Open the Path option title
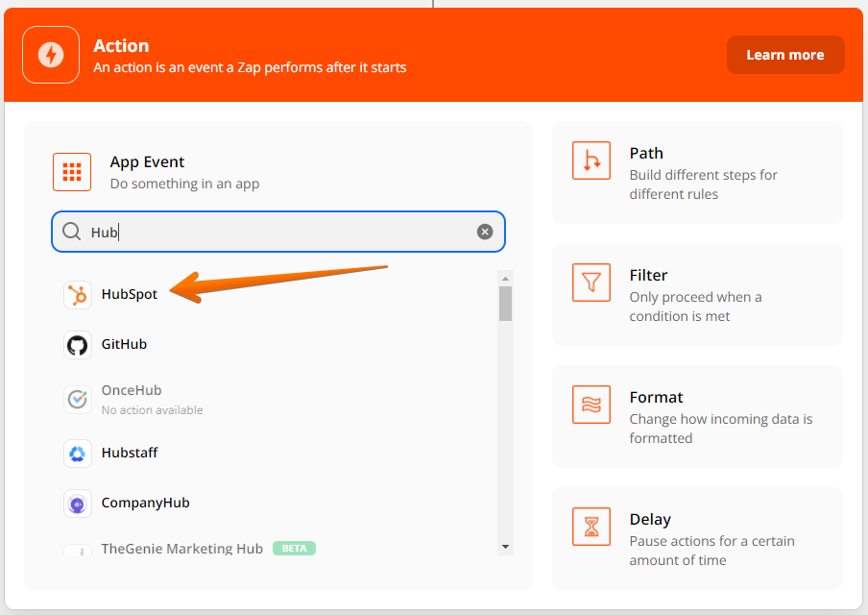 pos(646,153)
